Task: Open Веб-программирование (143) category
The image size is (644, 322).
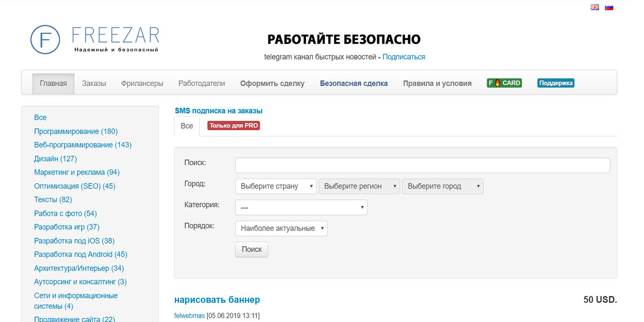Action: coord(83,145)
